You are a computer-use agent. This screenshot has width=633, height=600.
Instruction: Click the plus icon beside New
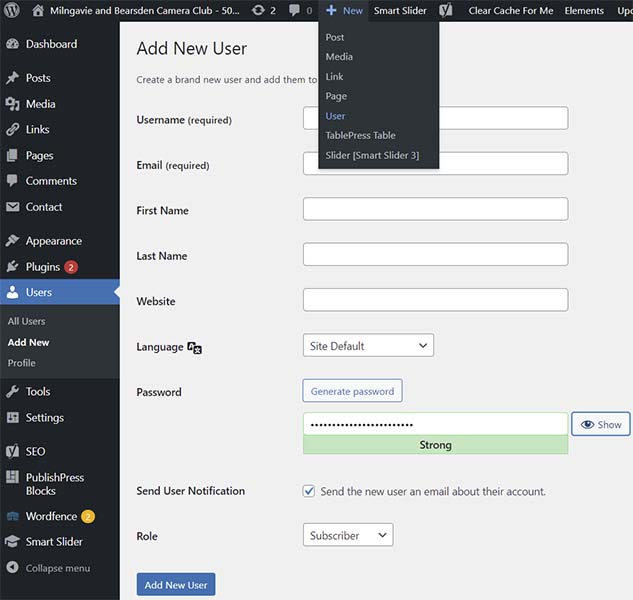(331, 10)
